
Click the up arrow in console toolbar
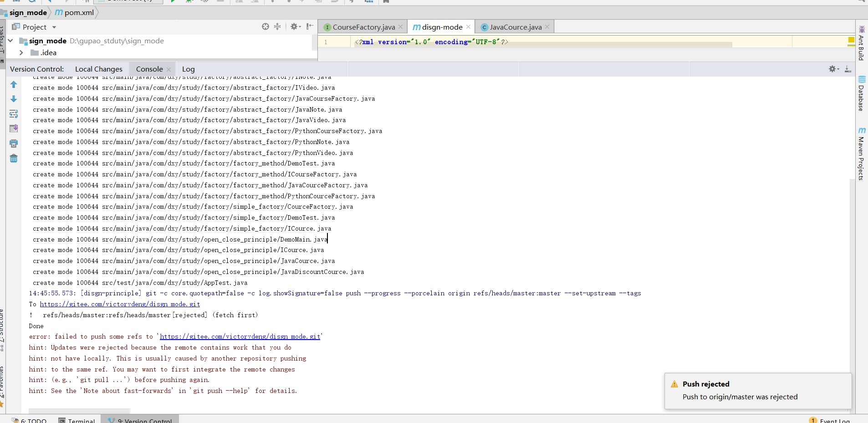14,84
